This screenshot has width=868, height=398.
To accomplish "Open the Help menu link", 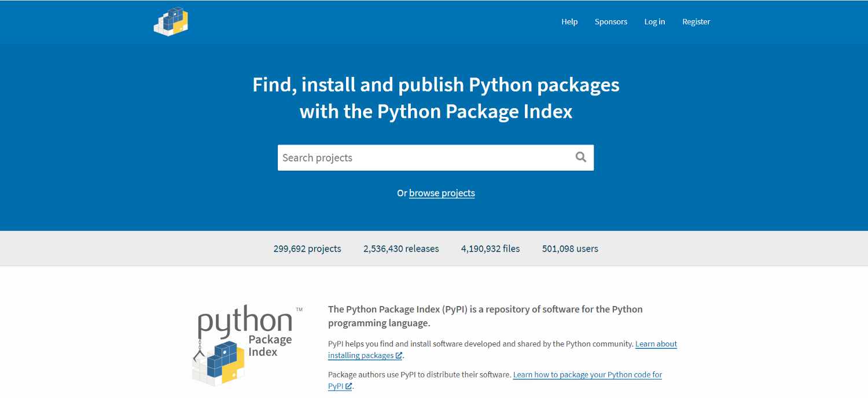I will point(569,21).
